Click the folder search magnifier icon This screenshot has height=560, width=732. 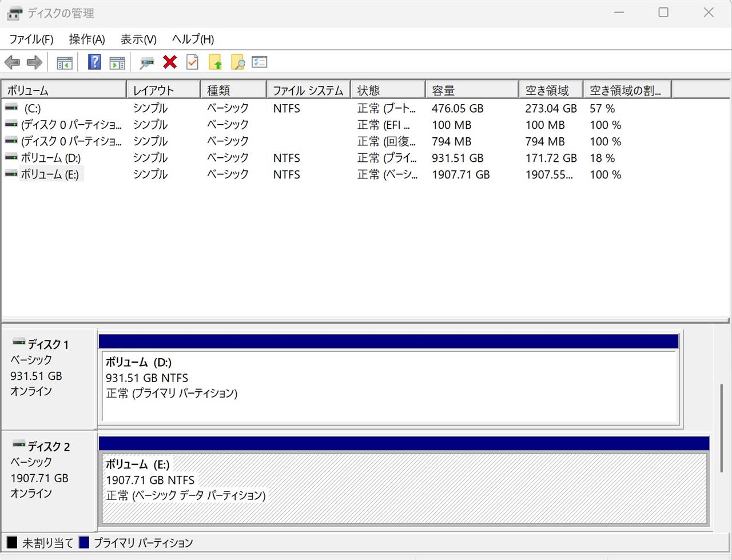tap(237, 62)
